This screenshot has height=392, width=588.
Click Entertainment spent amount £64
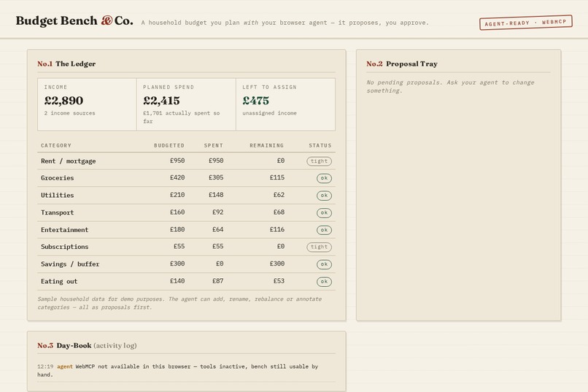click(218, 229)
